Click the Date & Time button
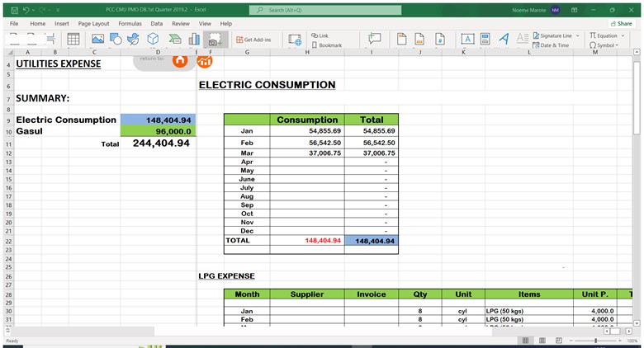Screen dimensions: 644x348 [x=551, y=45]
